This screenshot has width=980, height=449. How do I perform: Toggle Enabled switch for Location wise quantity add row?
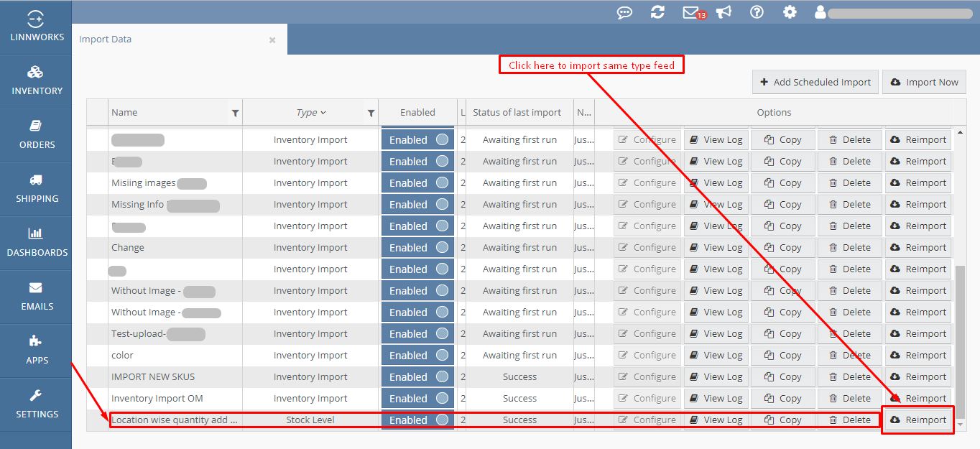pyautogui.click(x=417, y=420)
